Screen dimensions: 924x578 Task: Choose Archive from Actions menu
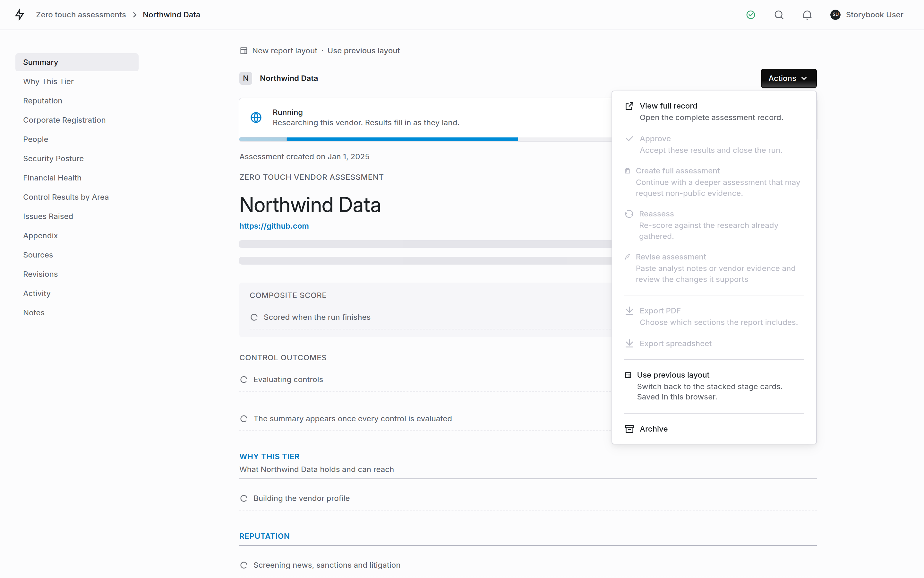tap(714, 429)
